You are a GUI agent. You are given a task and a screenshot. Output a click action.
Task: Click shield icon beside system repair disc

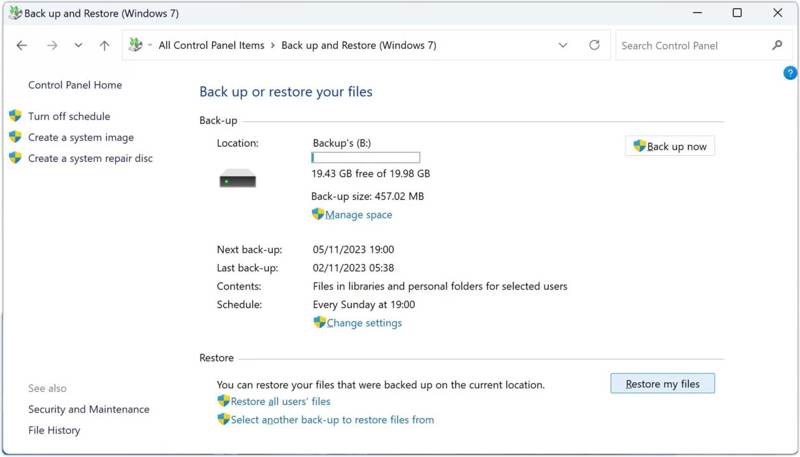15,158
